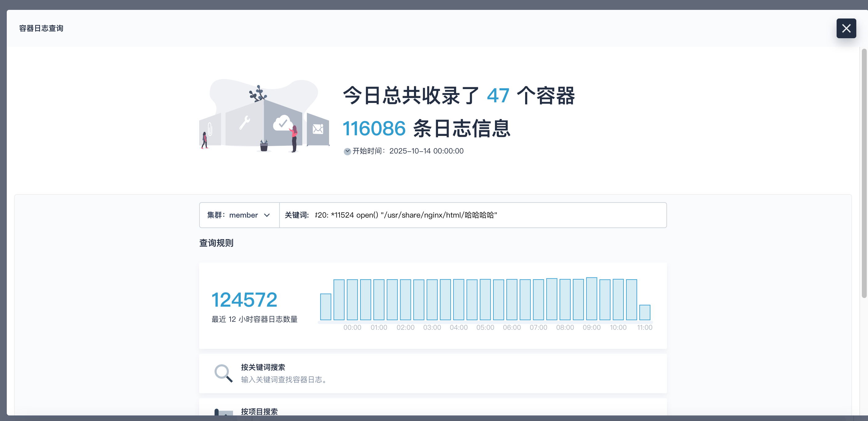Image resolution: width=868 pixels, height=421 pixels.
Task: Click the folder icon for project search
Action: 223,413
